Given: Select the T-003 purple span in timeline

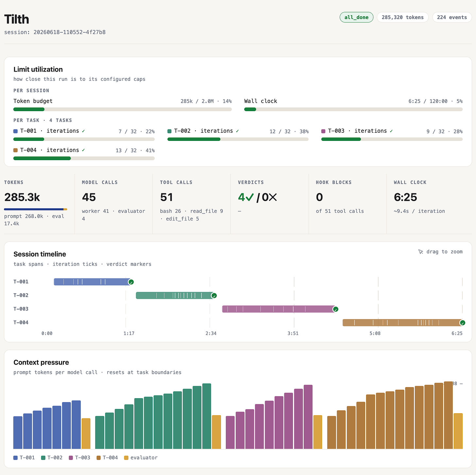Looking at the screenshot, I should coord(278,309).
